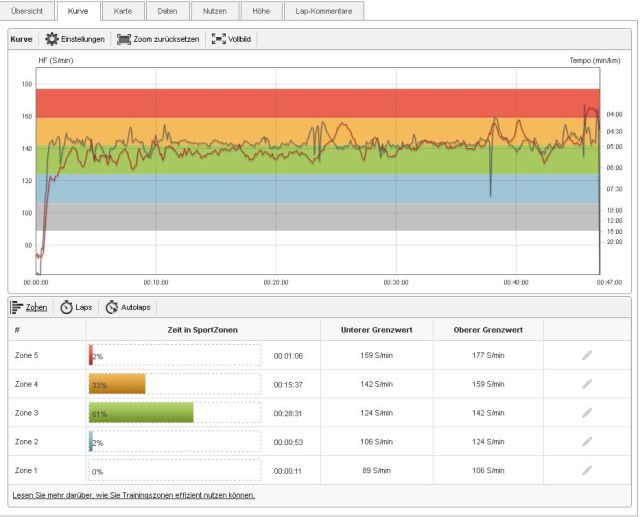Click the Zone 4 orange progress bar

point(117,384)
